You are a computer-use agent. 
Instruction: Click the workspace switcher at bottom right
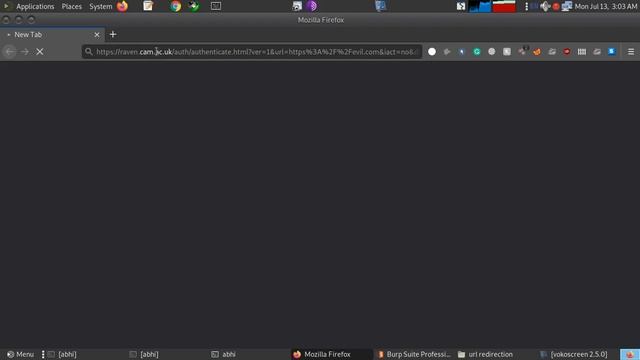pos(629,354)
